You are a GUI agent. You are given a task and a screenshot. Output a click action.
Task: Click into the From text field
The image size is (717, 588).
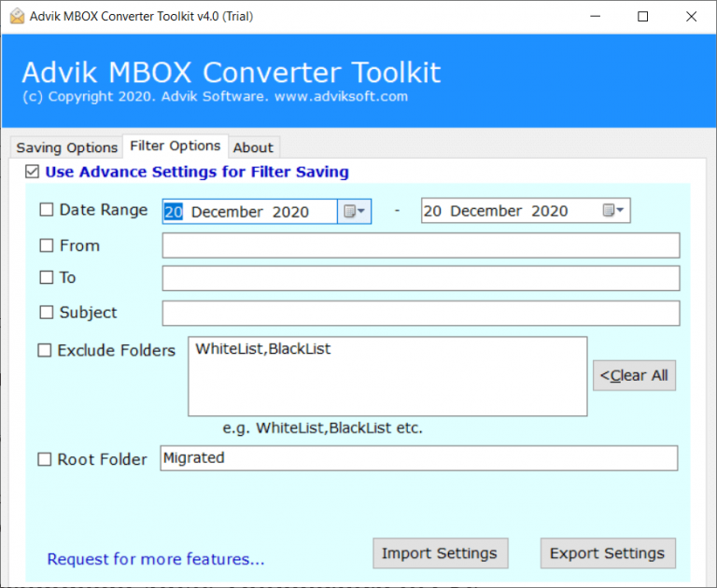tap(420, 245)
